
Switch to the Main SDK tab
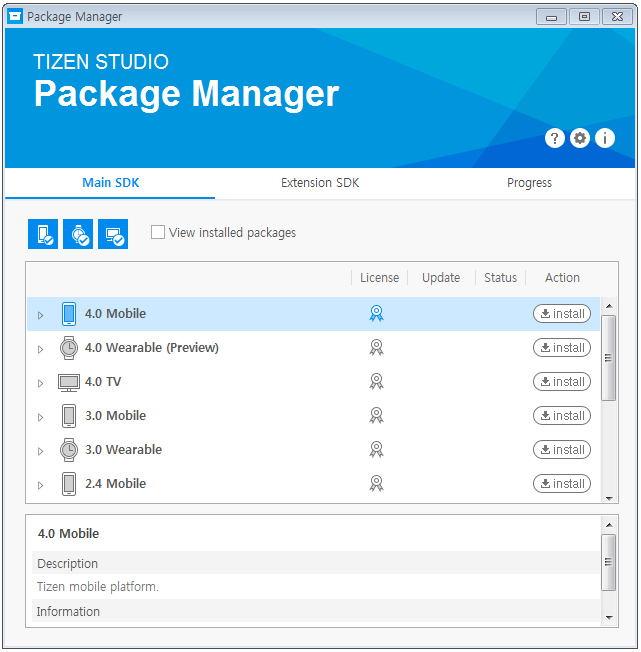111,183
